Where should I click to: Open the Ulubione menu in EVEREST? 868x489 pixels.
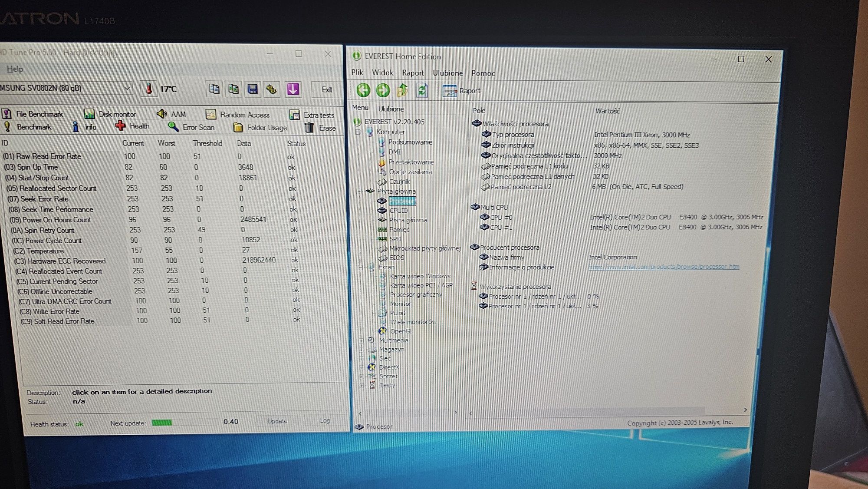coord(448,73)
